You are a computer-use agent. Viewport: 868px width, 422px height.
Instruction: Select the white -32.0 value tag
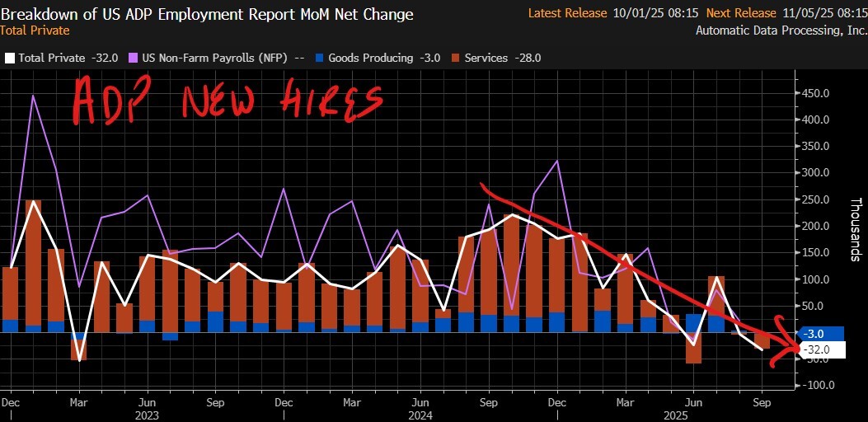[x=821, y=350]
